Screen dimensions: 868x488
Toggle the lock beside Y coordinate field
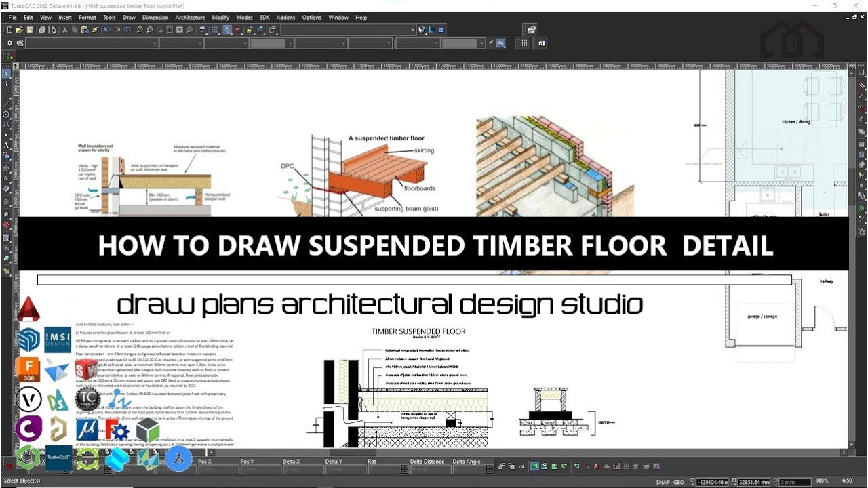coord(734,482)
